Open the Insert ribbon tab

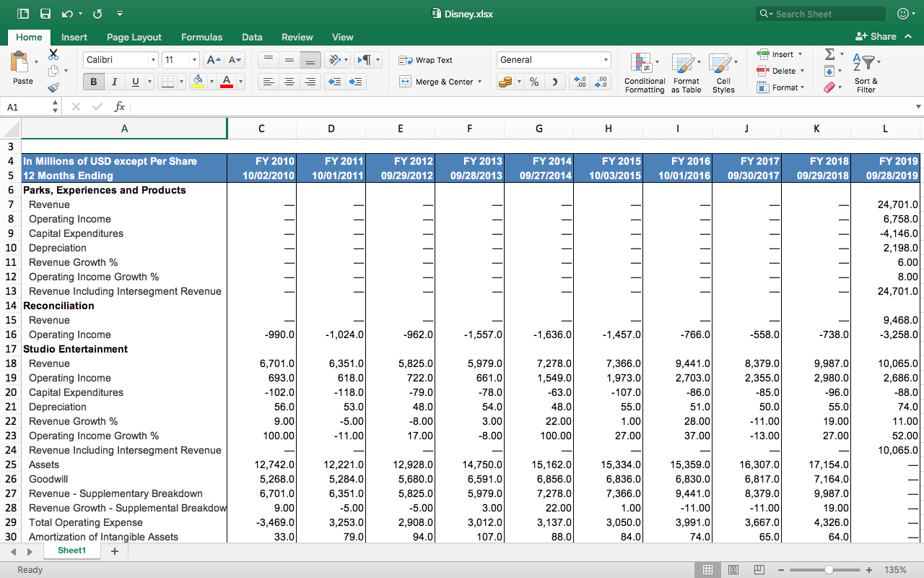74,37
